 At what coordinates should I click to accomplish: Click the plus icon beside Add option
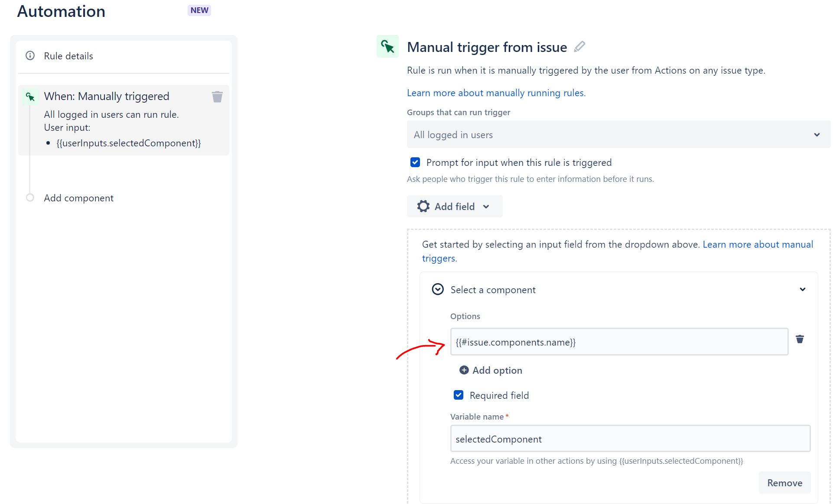[x=464, y=370]
